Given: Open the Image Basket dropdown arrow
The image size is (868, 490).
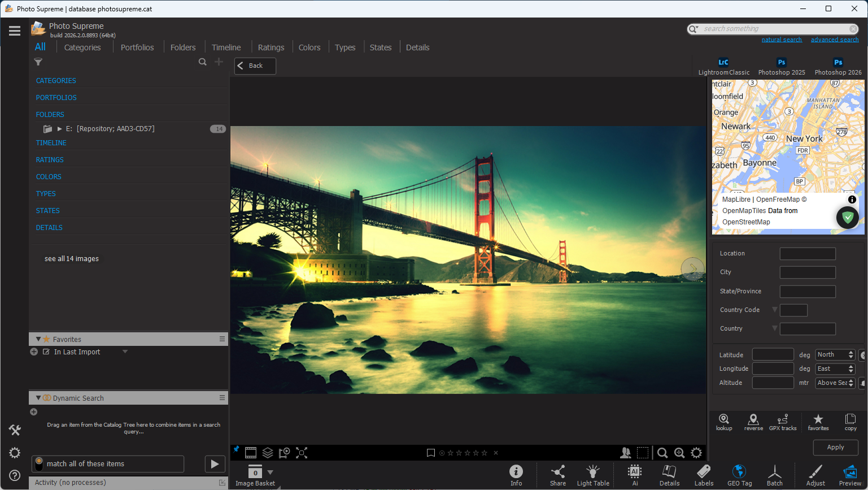Looking at the screenshot, I should (270, 472).
